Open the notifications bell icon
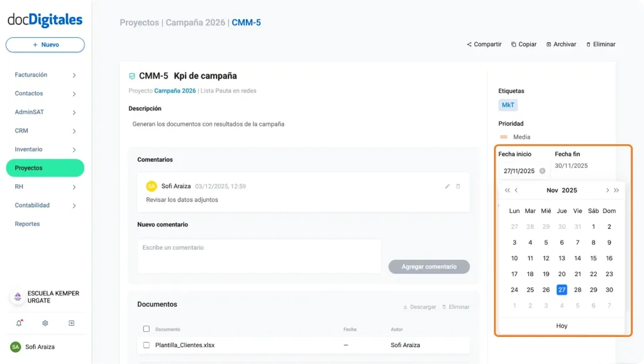The height and width of the screenshot is (364, 644). (18, 323)
